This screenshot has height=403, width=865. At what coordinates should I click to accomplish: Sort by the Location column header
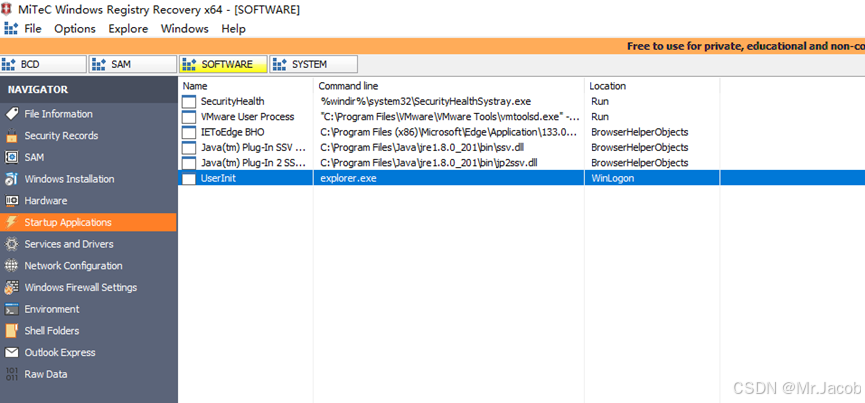click(652, 86)
